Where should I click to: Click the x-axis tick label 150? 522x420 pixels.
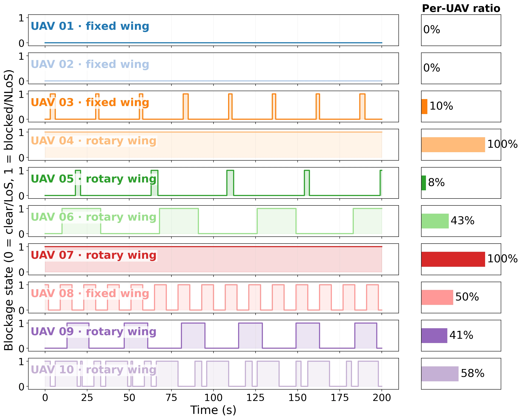(298, 398)
